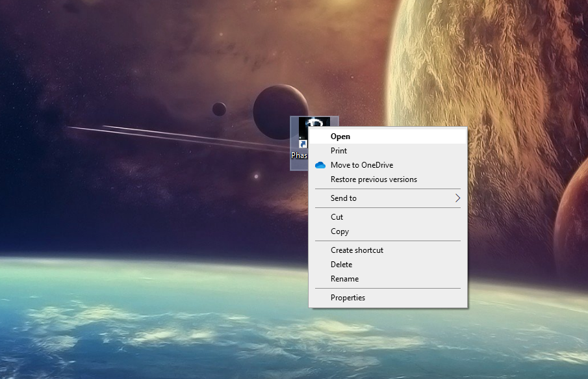The height and width of the screenshot is (379, 588).
Task: Pick Copy in the context menu
Action: click(x=339, y=231)
